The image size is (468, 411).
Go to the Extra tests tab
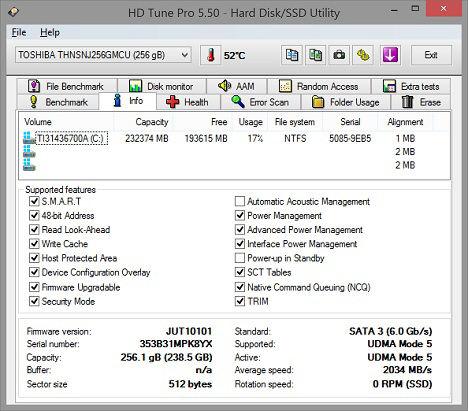[x=411, y=86]
